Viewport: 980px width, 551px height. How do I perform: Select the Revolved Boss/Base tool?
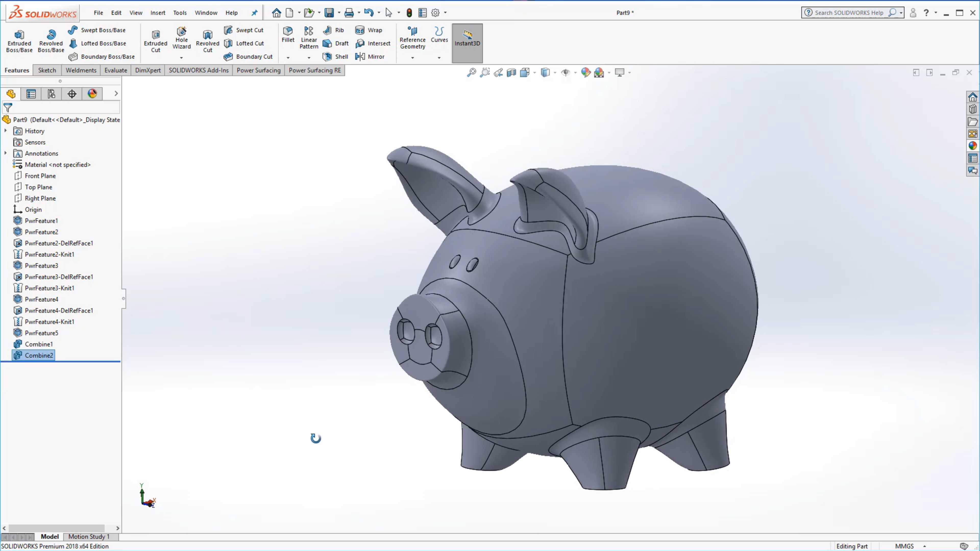(51, 41)
